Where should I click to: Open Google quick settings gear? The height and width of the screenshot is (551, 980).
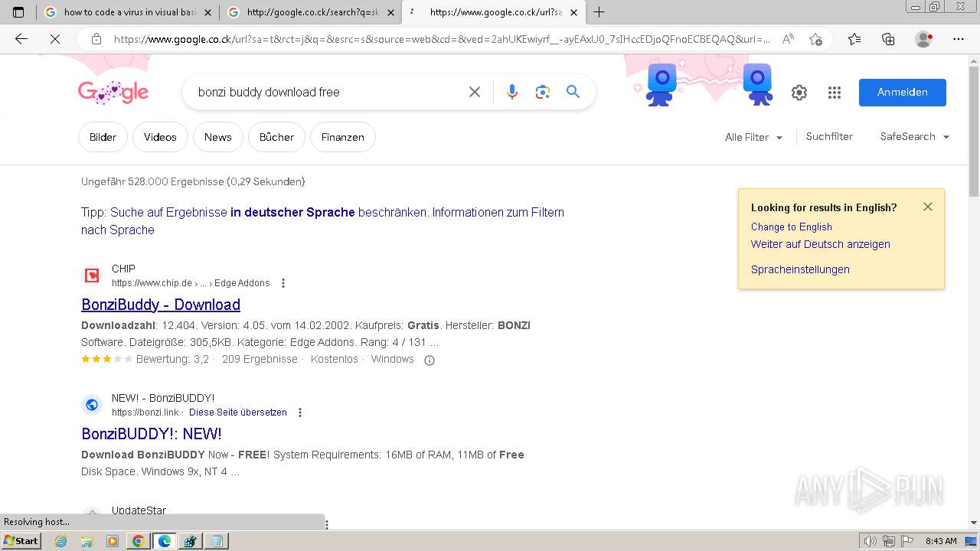point(799,93)
